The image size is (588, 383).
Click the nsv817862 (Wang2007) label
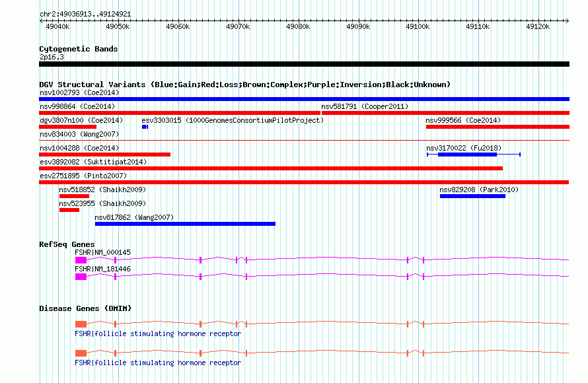[x=134, y=217]
